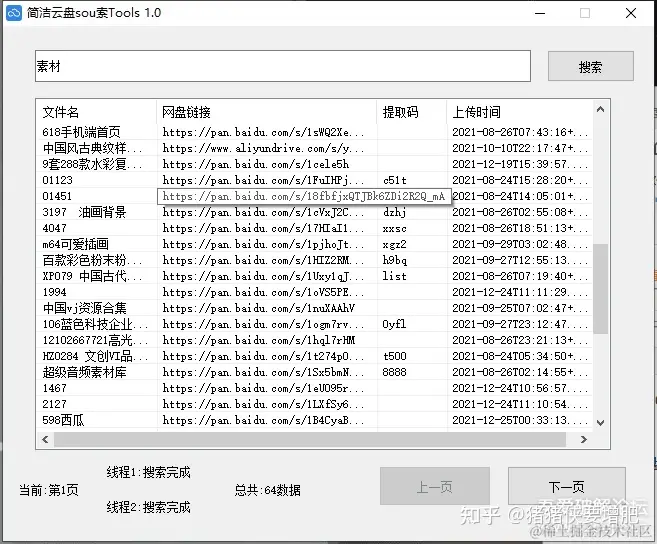The height and width of the screenshot is (544, 657).
Task: Select the row 中国风古典纹样
Action: tap(314, 148)
